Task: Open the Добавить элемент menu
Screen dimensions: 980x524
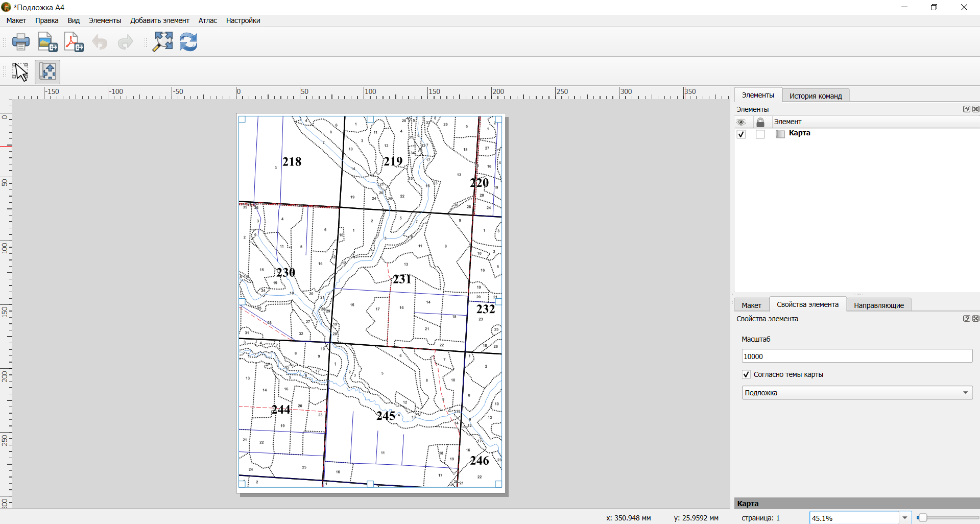Action: [160, 20]
